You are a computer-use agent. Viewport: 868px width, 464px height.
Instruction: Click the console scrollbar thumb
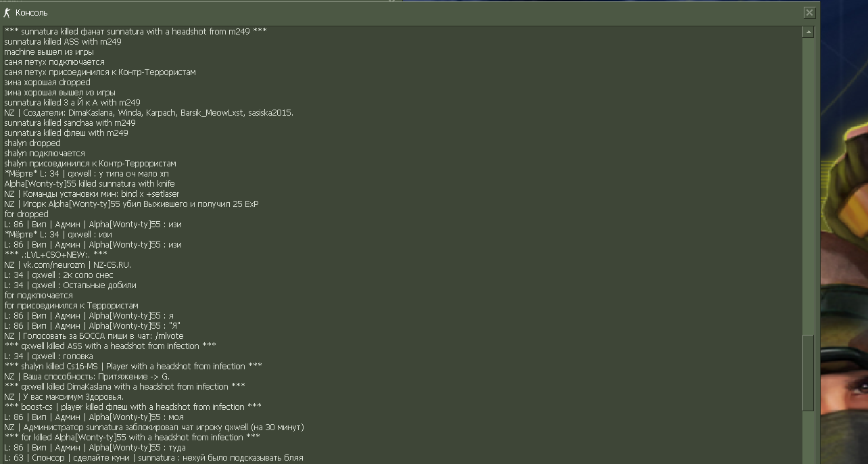point(808,372)
